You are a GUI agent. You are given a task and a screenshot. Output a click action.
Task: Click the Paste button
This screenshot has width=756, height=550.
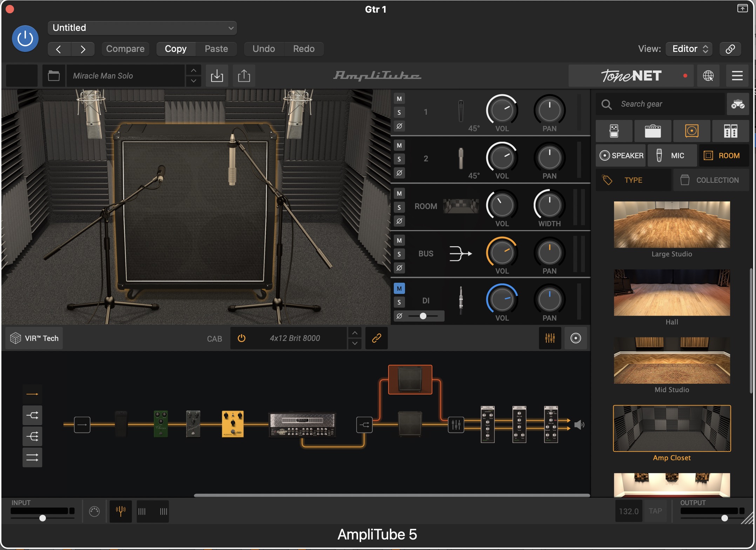click(x=216, y=49)
